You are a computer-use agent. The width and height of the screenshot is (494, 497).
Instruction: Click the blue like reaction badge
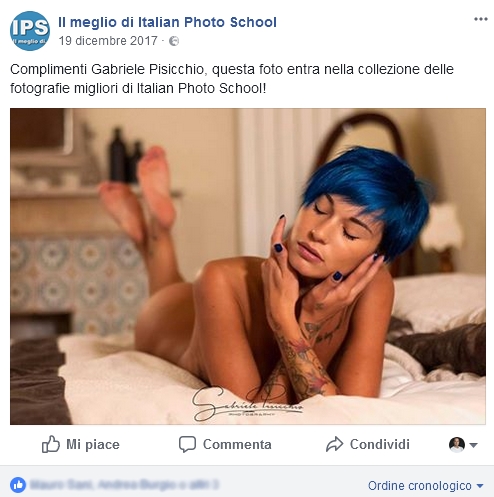point(18,485)
